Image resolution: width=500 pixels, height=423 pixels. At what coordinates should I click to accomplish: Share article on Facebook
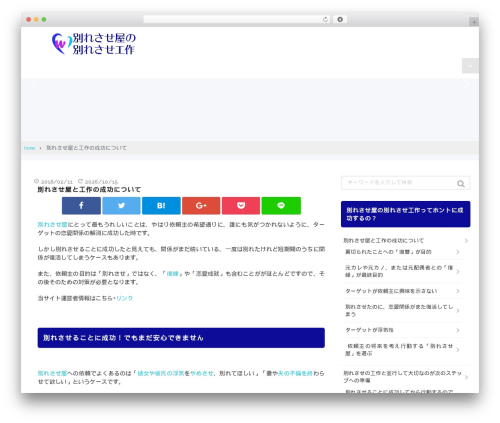[x=81, y=206]
